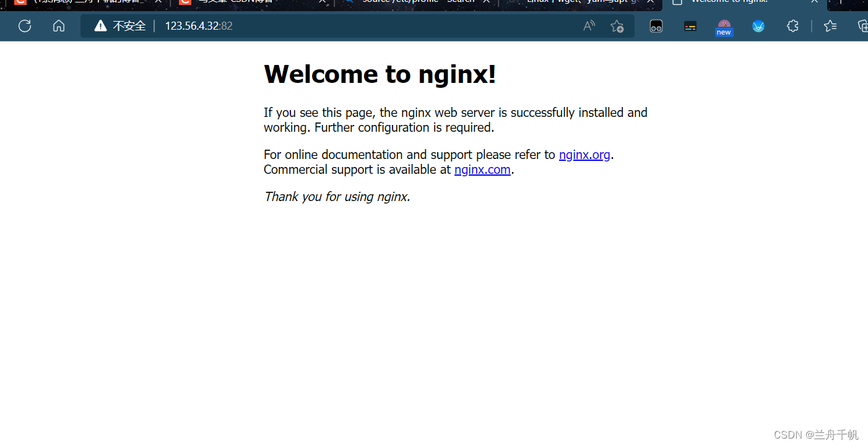The image size is (868, 446).
Task: Select the active 'Welcome to nginx' tab
Action: [745, 4]
